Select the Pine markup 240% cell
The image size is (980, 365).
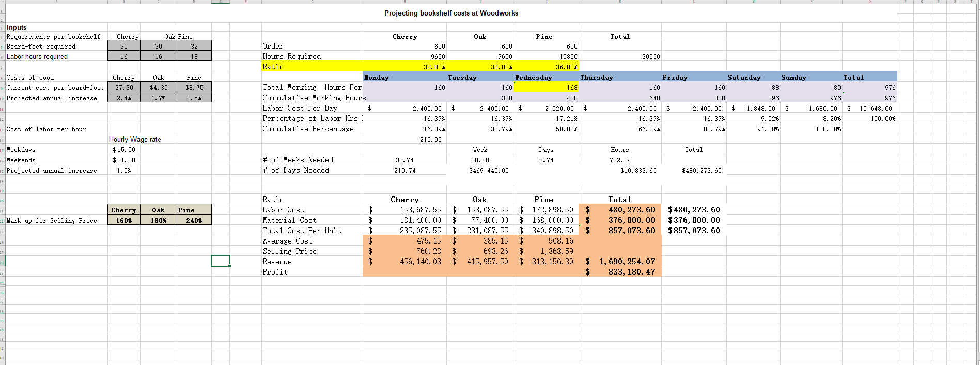click(194, 220)
